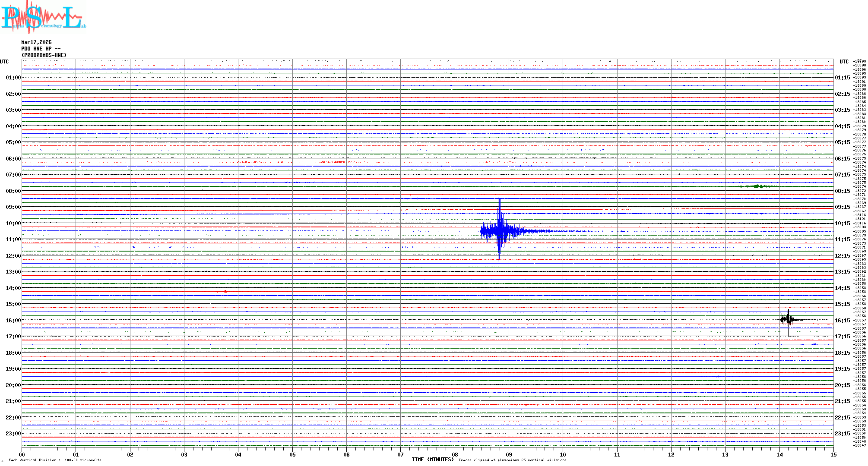Click the Mar17,2026 date header text
The height and width of the screenshot is (466, 868).
(x=36, y=42)
